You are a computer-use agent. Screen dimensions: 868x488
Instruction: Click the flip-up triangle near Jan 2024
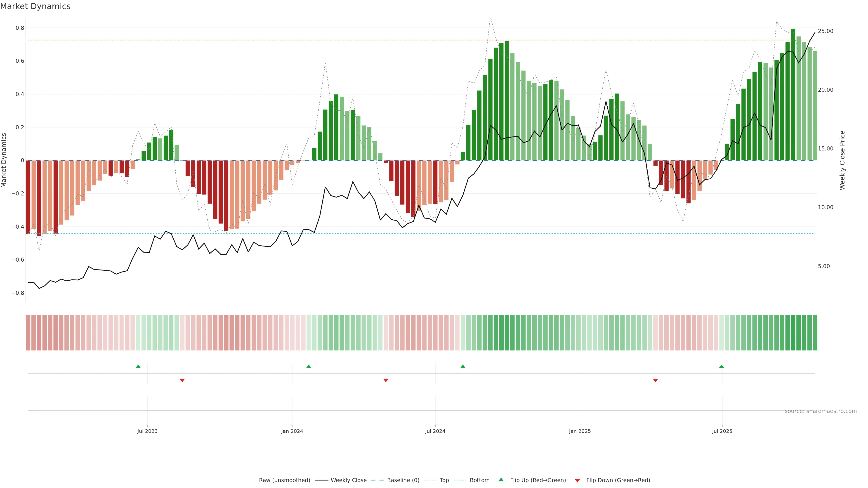(309, 366)
